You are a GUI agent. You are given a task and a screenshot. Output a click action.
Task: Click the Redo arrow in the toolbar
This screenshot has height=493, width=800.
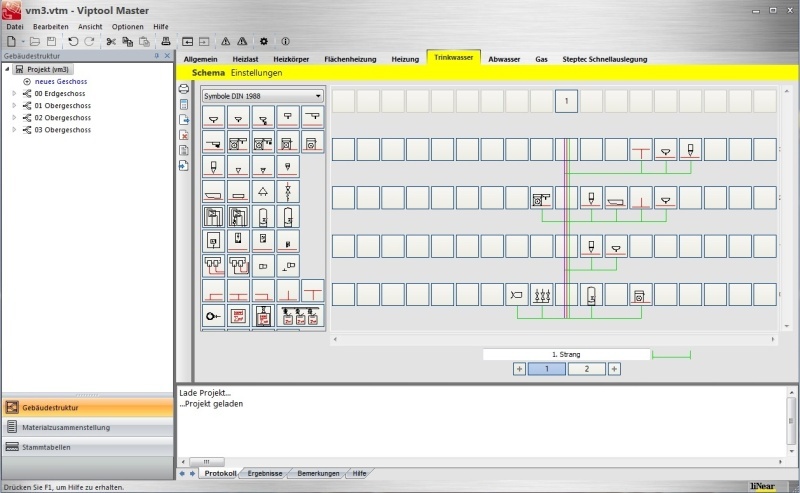(89, 41)
